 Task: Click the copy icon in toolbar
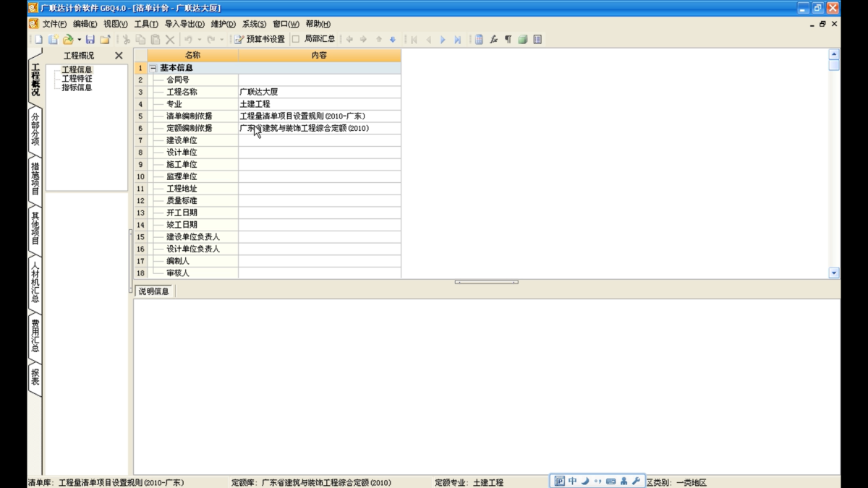point(140,40)
